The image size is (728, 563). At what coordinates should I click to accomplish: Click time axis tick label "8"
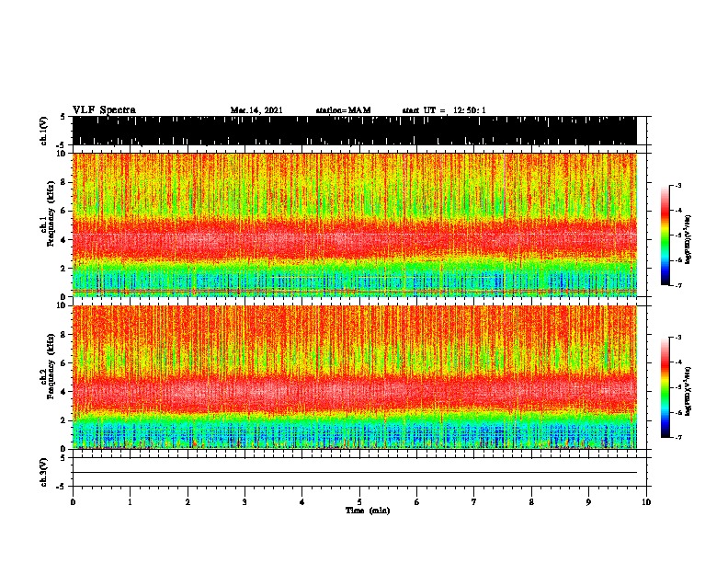pyautogui.click(x=531, y=502)
